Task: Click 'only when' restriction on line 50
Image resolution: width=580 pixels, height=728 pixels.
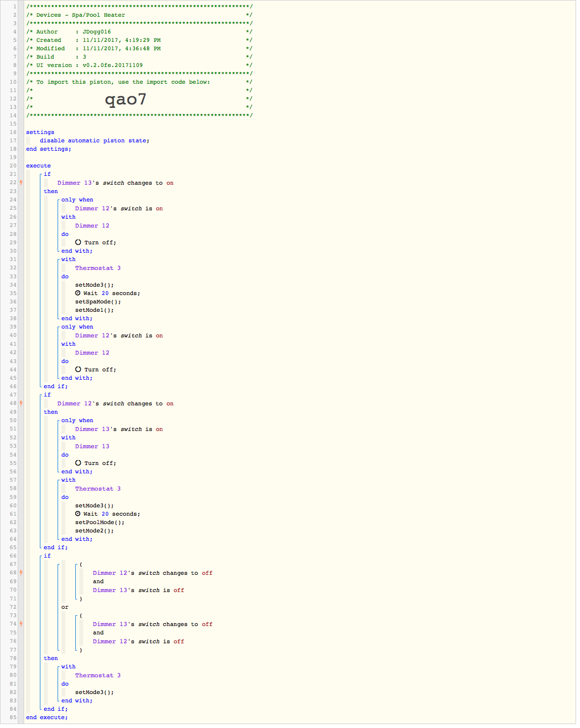Action: [77, 420]
